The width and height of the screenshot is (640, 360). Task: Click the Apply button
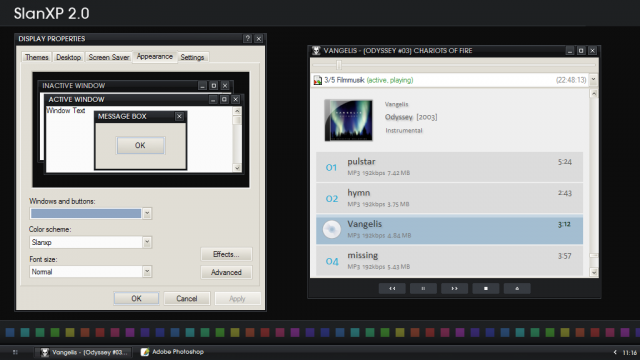[237, 298]
